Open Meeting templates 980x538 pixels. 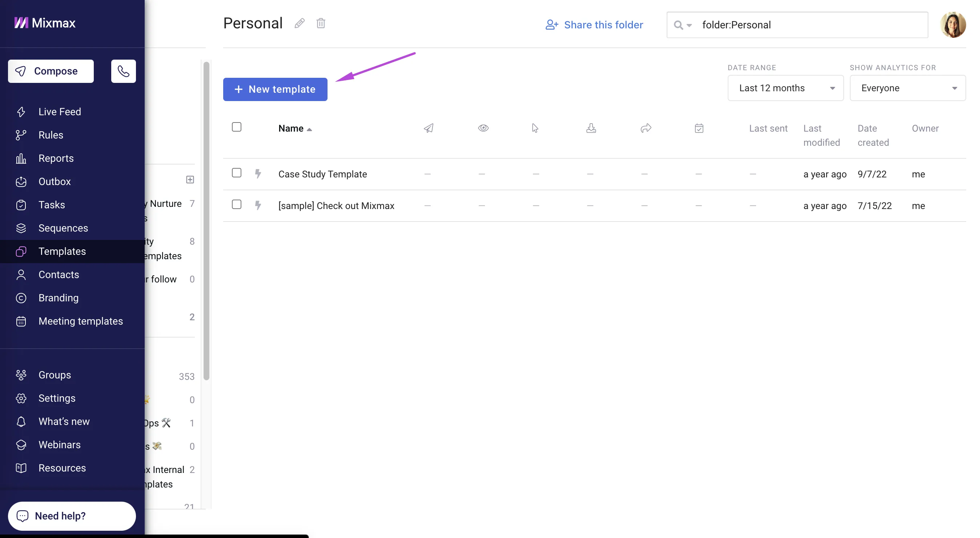(81, 321)
